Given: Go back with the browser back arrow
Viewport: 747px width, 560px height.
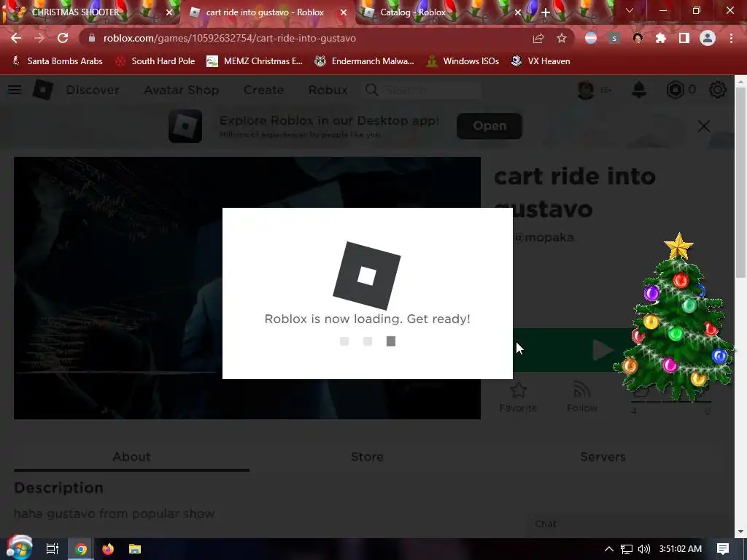Looking at the screenshot, I should (16, 38).
